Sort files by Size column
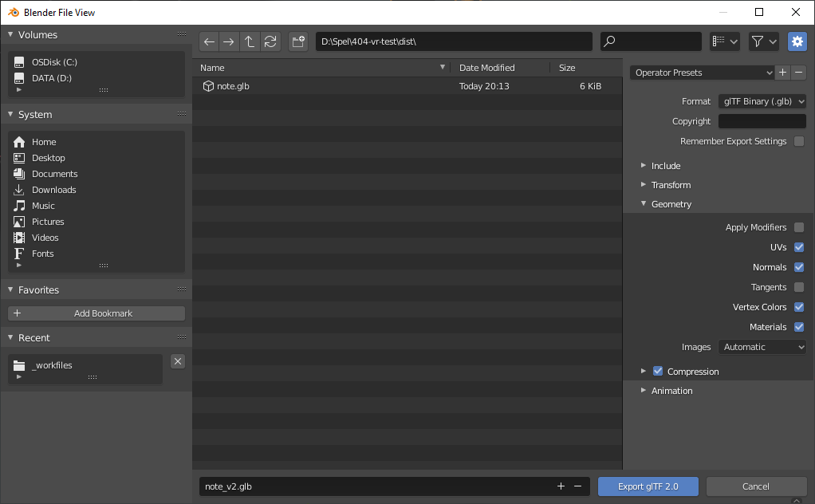815x504 pixels. coord(586,68)
